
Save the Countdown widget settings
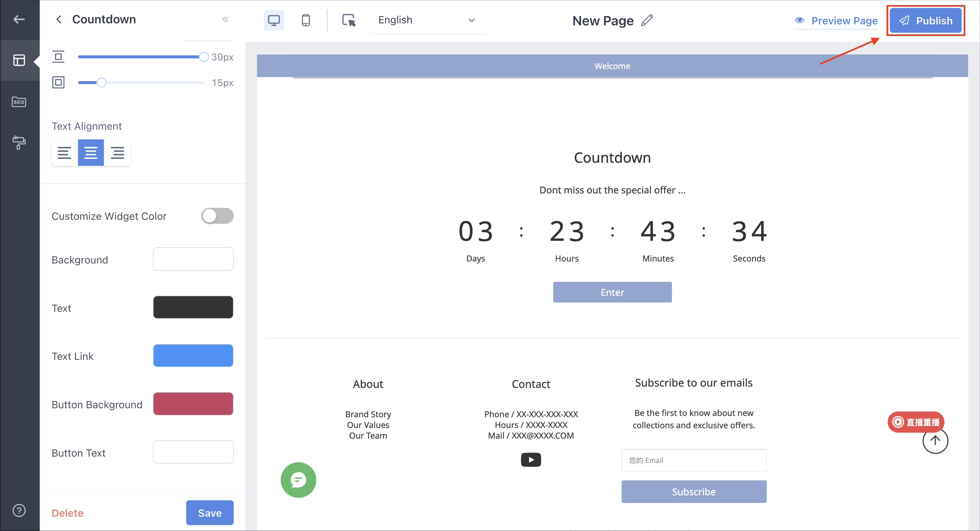pyautogui.click(x=210, y=513)
